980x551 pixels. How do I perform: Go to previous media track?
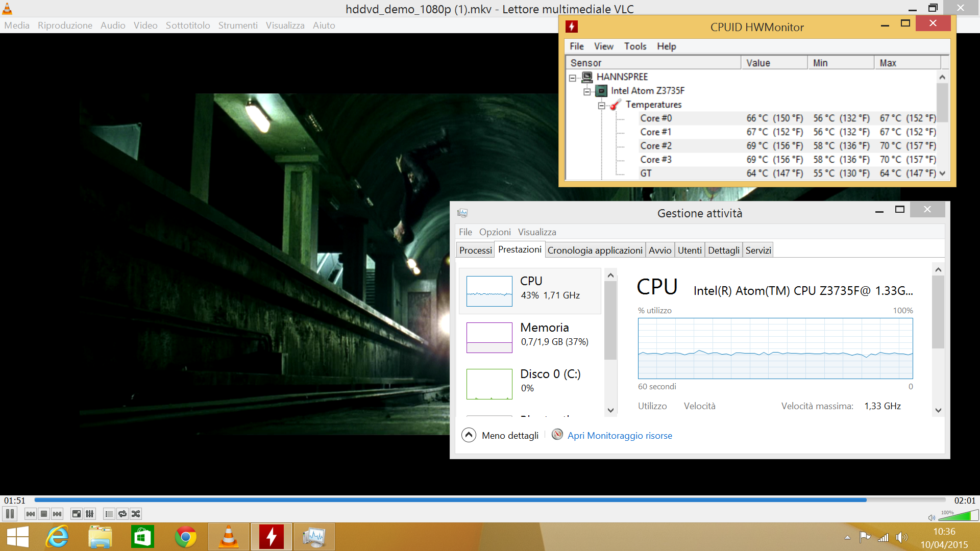click(x=31, y=514)
